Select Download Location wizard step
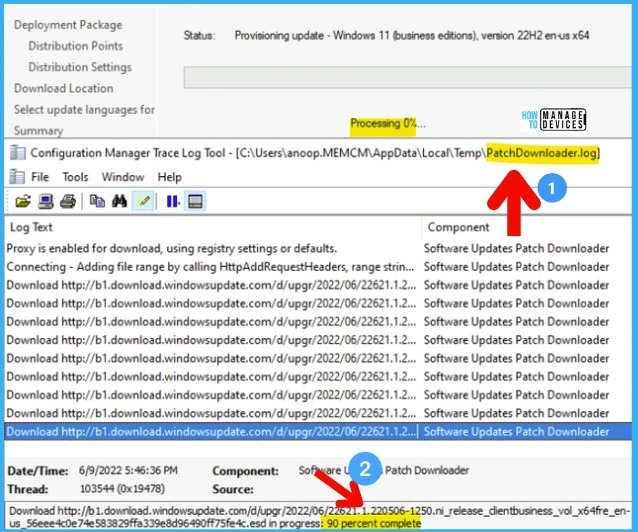This screenshot has height=532, width=638. click(x=63, y=88)
